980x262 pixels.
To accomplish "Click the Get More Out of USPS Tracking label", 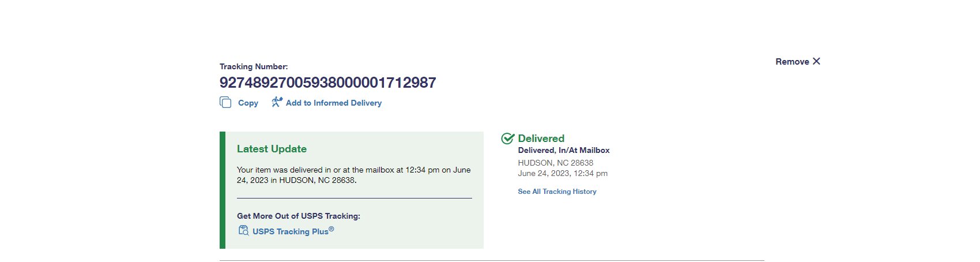I will (298, 216).
